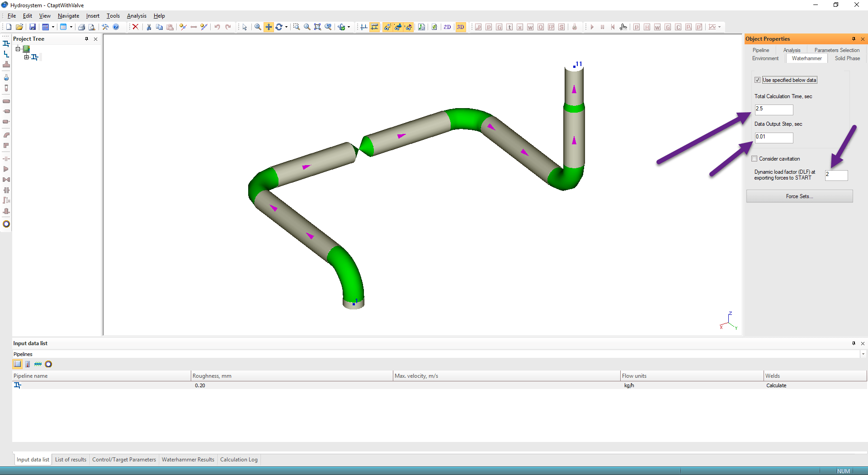Image resolution: width=868 pixels, height=475 pixels.
Task: Start the waterhammer calculation with the play icon
Action: point(592,27)
